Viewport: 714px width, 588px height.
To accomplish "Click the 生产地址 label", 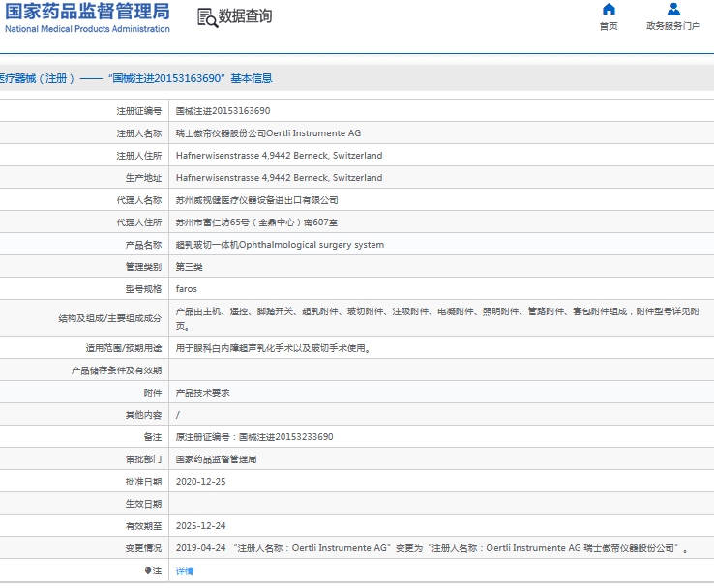I will [x=143, y=178].
